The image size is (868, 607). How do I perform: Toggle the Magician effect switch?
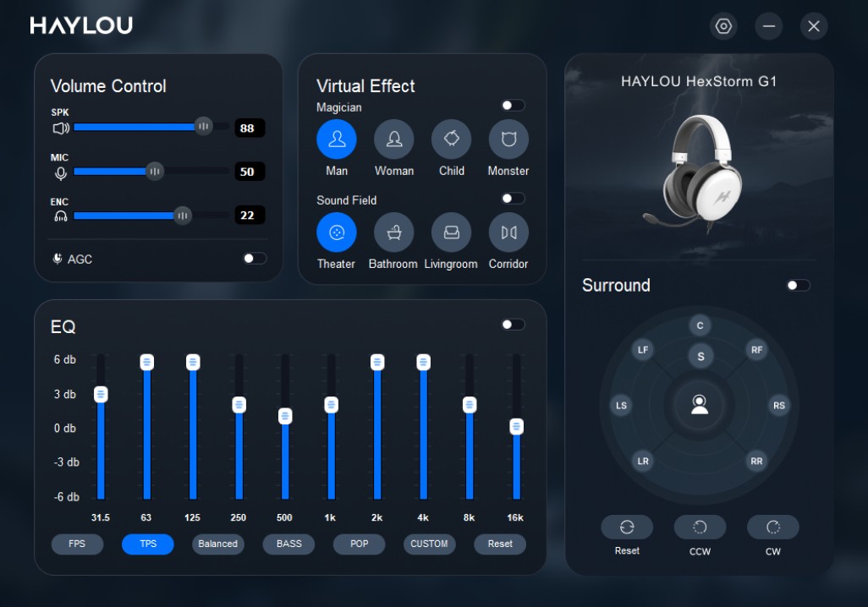click(x=512, y=105)
